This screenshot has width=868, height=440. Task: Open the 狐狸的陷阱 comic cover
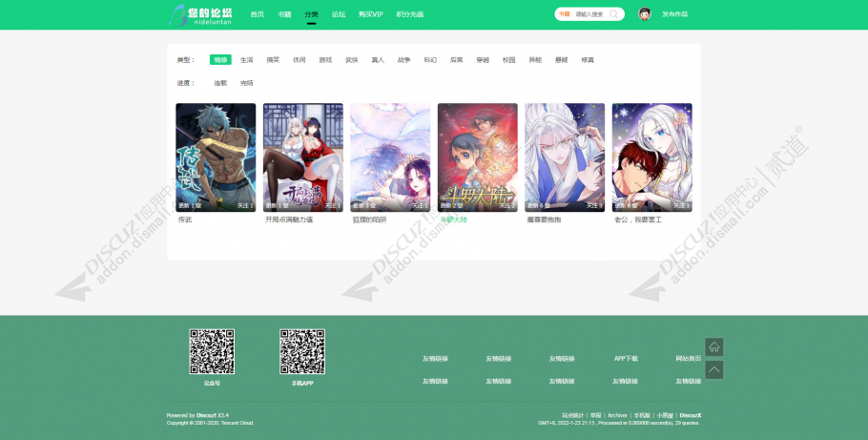point(390,157)
